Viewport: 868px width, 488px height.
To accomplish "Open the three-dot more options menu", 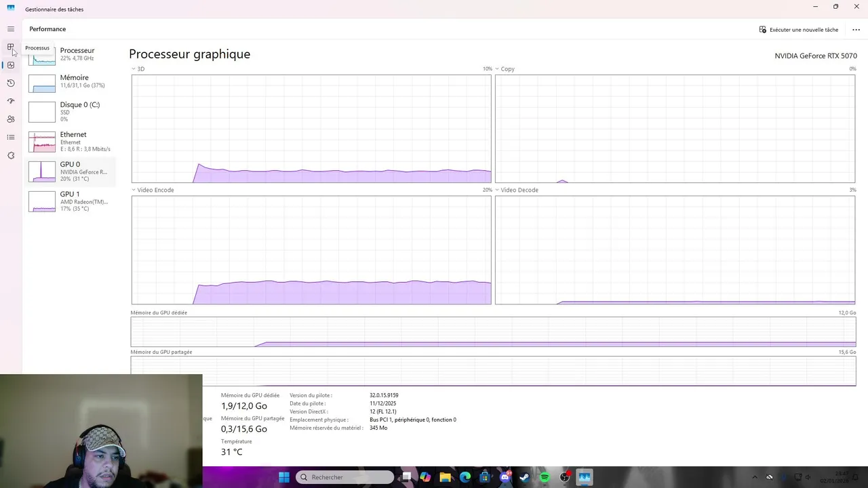I will (856, 30).
